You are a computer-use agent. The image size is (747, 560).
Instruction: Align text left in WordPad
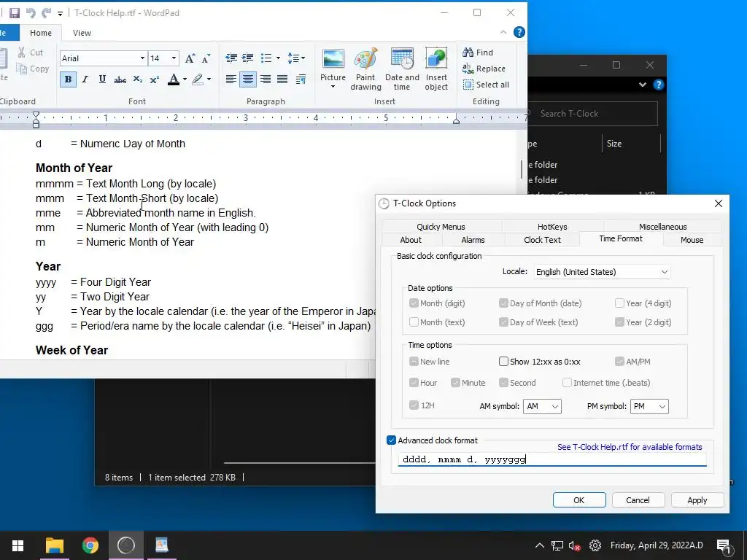(x=231, y=79)
